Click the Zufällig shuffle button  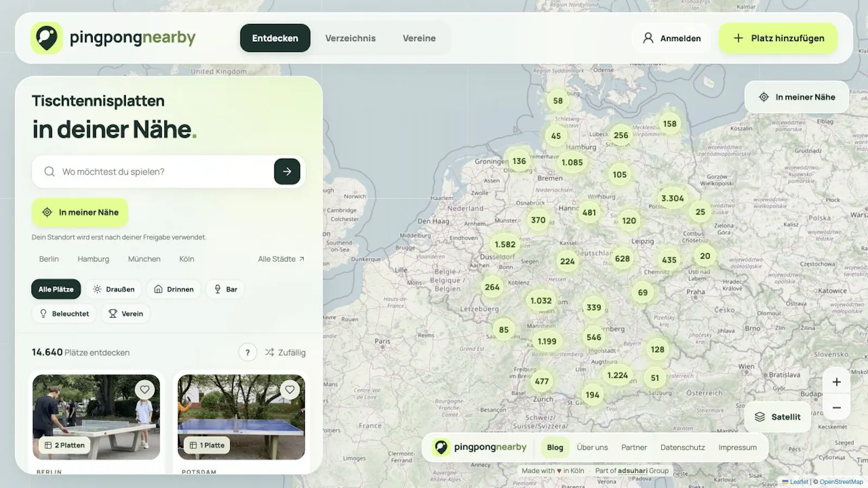(285, 352)
